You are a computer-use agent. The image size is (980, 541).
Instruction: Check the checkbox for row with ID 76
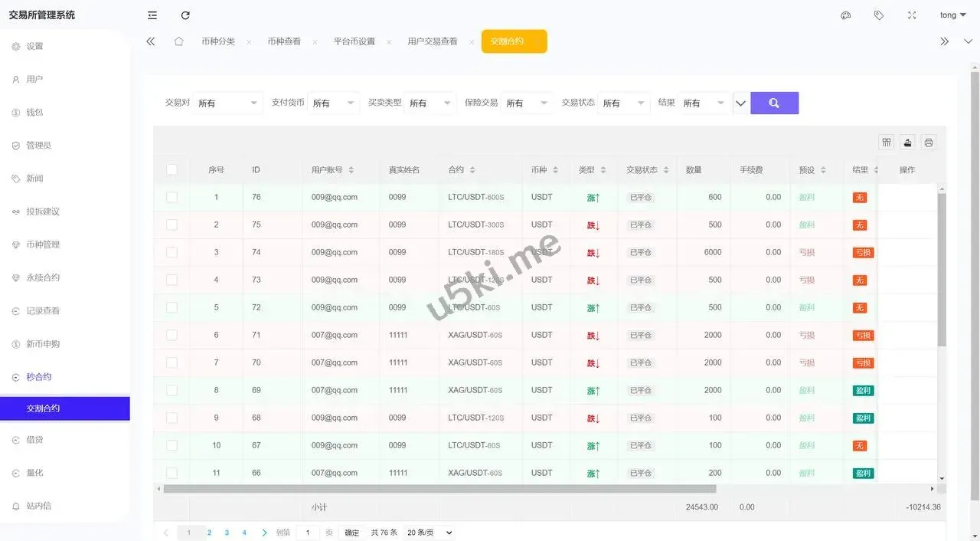pos(171,197)
